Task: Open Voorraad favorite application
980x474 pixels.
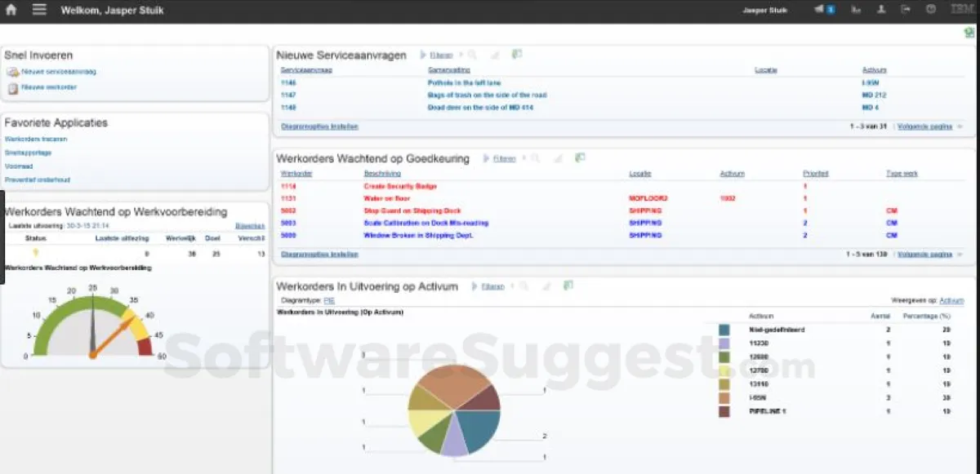Action: [18, 166]
